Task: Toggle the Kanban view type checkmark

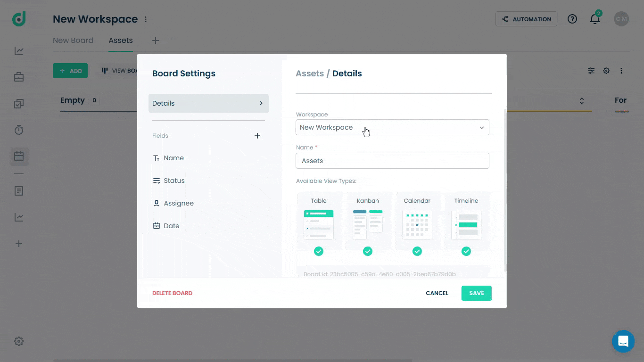Action: pos(368,251)
